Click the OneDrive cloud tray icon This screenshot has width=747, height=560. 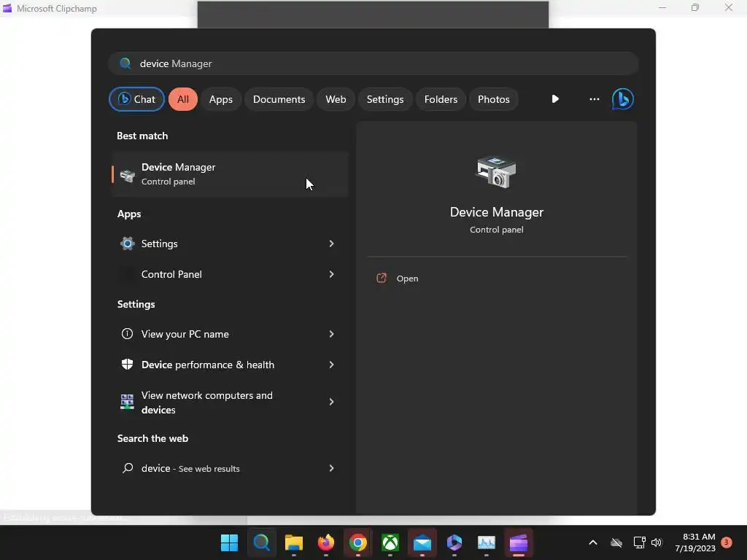616,542
